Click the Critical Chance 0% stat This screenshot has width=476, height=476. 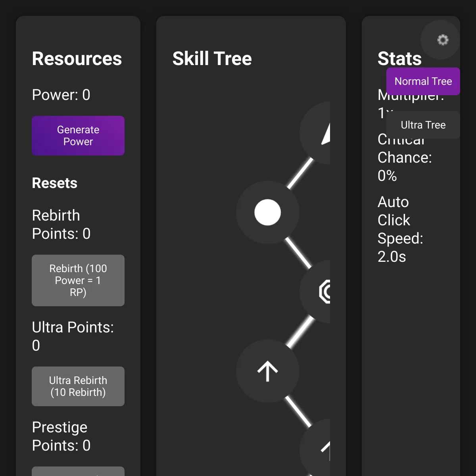(405, 157)
